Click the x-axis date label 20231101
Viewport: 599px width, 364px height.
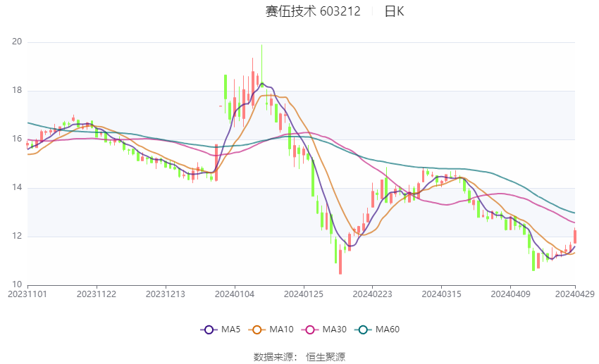click(27, 294)
